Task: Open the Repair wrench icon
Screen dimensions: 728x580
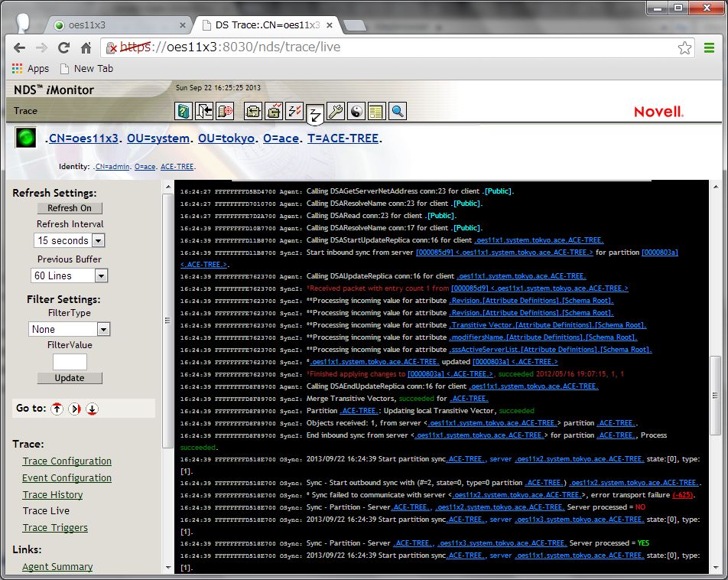Action: pos(335,112)
